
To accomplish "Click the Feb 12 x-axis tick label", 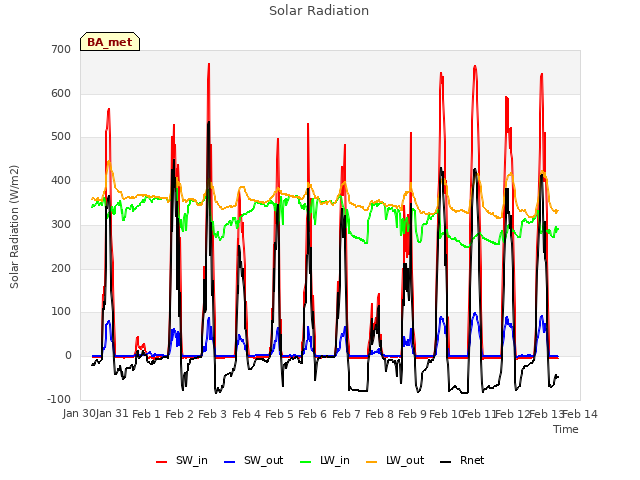I will click(512, 414).
